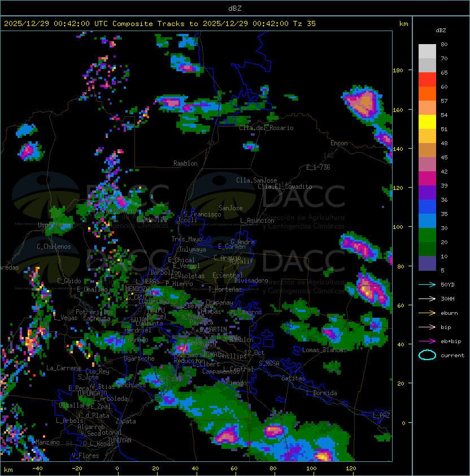Click the C_Guido map label
This screenshot has width=470, height=476.
[x=69, y=281]
